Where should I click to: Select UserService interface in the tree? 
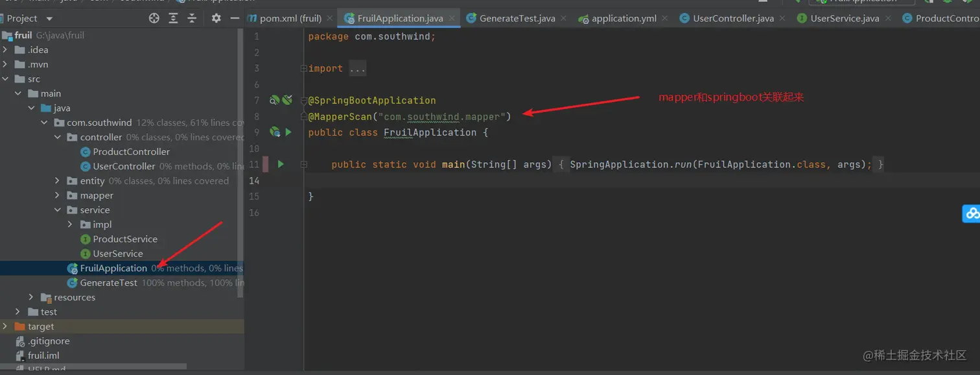[118, 253]
